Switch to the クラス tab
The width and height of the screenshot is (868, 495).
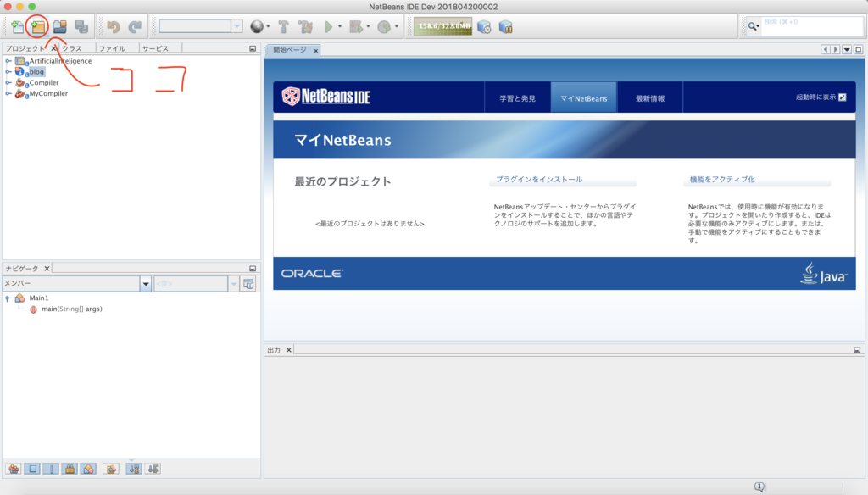[72, 48]
